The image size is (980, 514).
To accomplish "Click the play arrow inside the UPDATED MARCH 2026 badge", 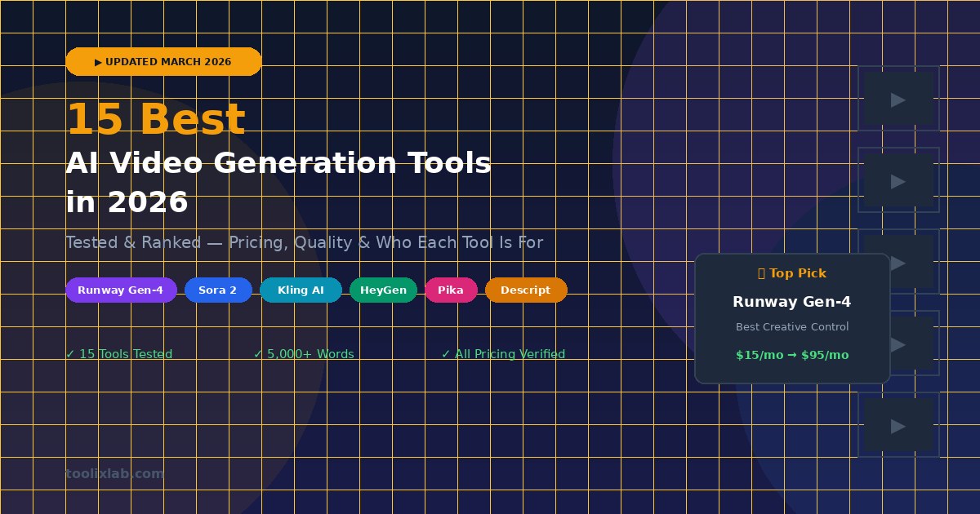I will 100,61.
